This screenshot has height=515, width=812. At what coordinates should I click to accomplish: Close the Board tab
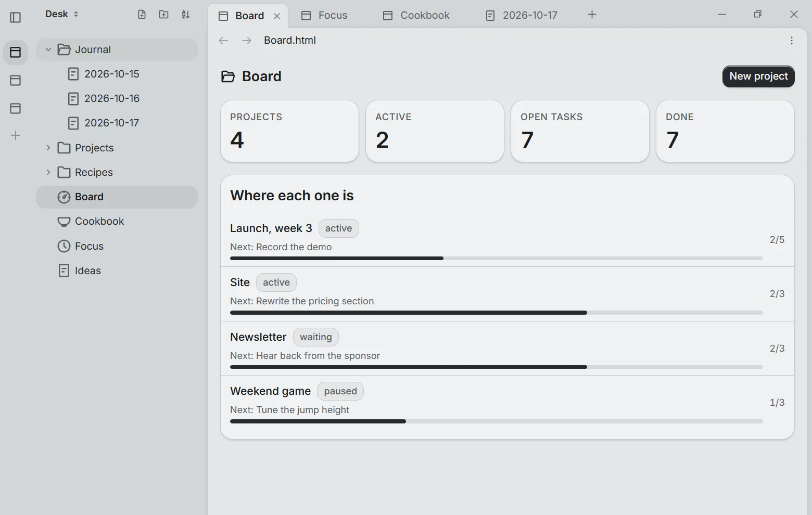[277, 16]
